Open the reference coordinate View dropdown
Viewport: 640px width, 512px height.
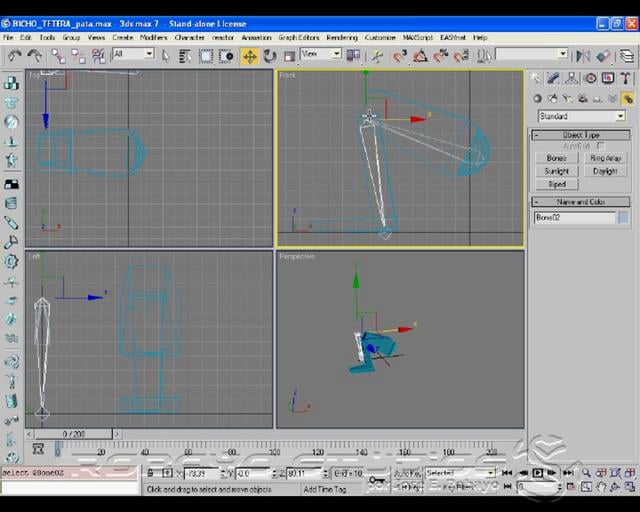[x=321, y=54]
